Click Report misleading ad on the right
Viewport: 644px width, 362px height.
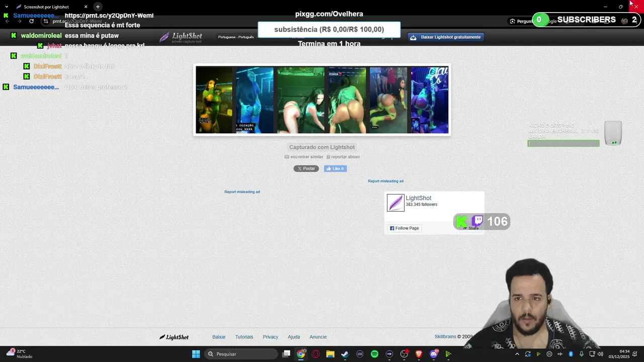pyautogui.click(x=385, y=181)
